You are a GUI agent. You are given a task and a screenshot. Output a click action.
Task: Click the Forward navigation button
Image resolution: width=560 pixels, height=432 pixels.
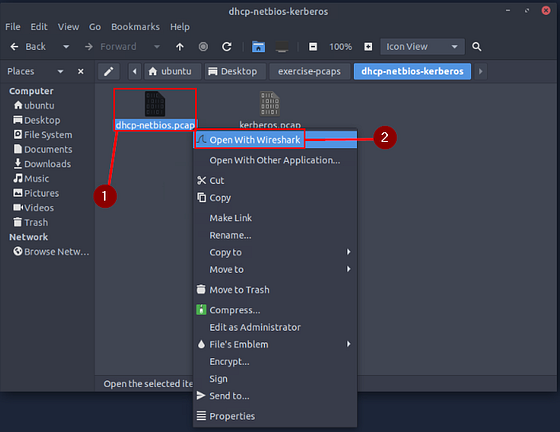(x=110, y=47)
